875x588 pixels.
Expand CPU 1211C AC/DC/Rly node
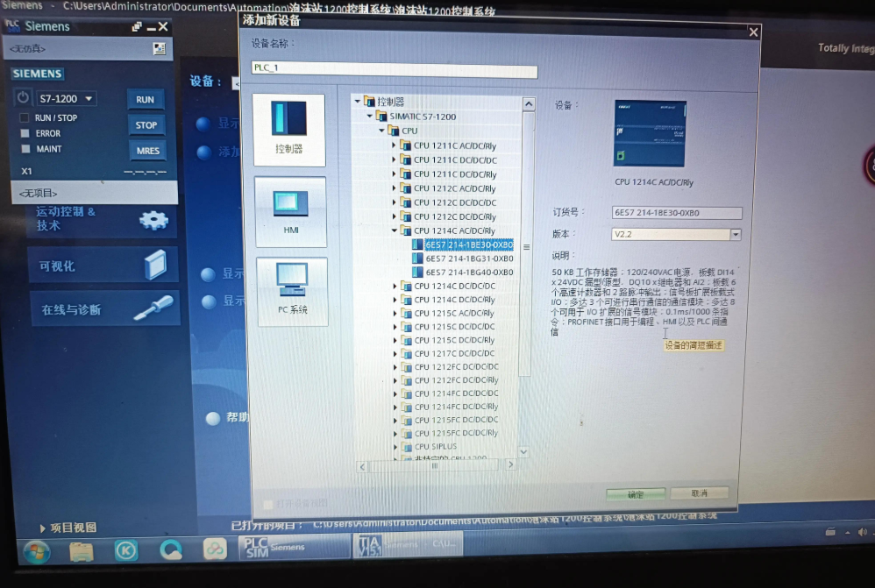pyautogui.click(x=394, y=145)
